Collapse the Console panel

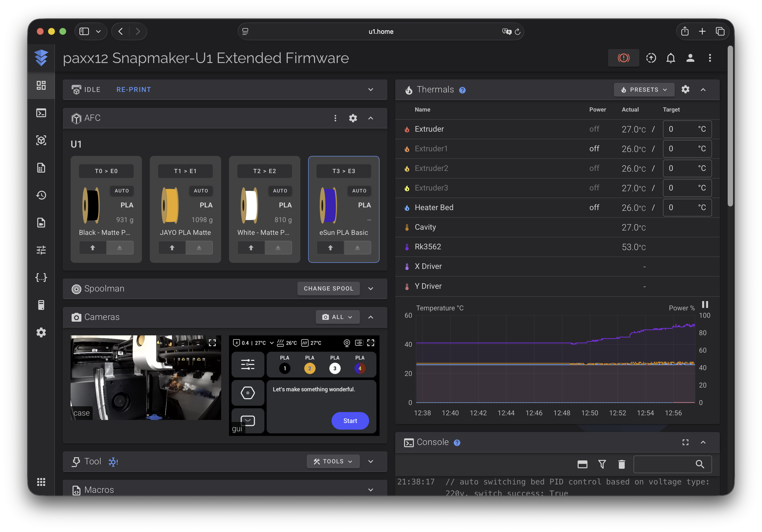coord(703,442)
